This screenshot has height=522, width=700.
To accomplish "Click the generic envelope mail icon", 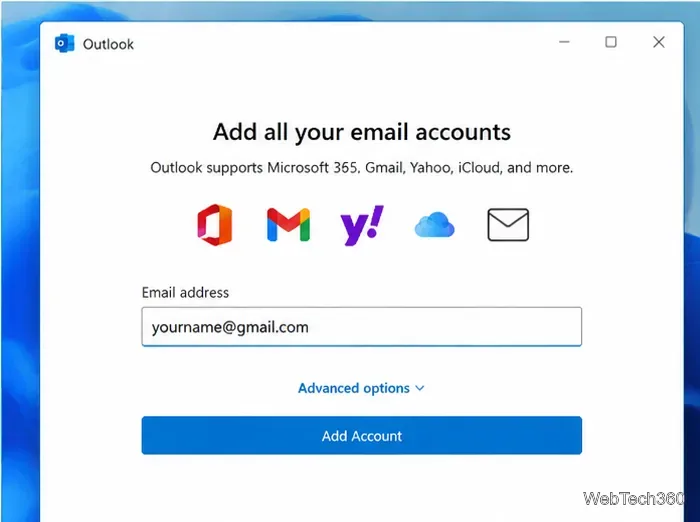I will pos(508,225).
